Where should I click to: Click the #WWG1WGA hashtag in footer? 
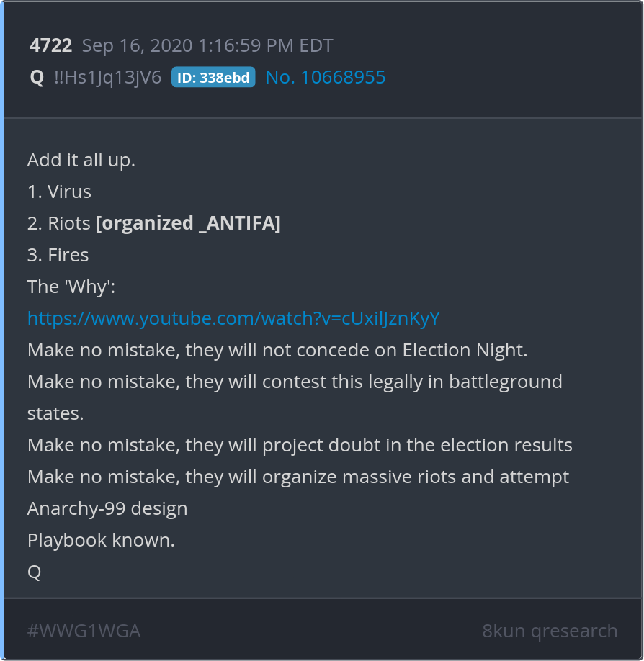(84, 631)
